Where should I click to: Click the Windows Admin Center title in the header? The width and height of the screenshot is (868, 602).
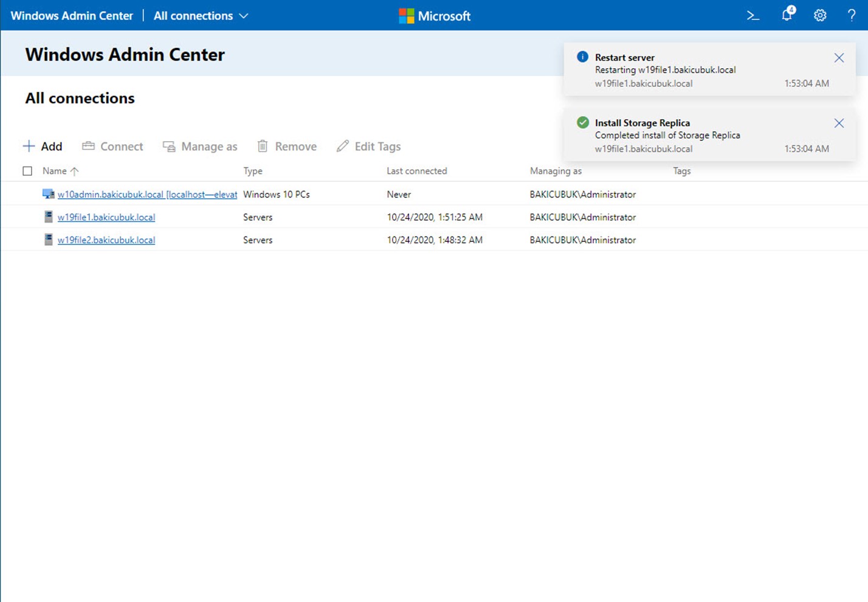pos(72,16)
